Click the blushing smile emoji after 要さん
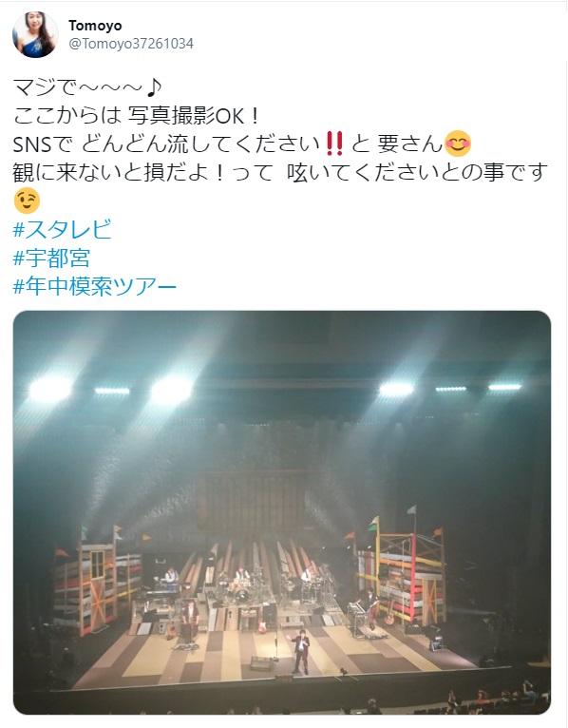 458,144
